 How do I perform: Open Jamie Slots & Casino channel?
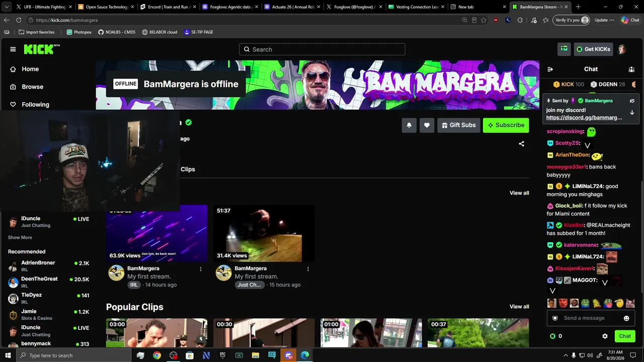(48, 315)
